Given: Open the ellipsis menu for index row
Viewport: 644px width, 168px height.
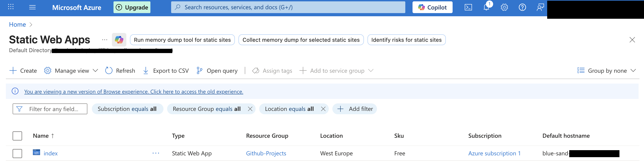Looking at the screenshot, I should [x=156, y=153].
